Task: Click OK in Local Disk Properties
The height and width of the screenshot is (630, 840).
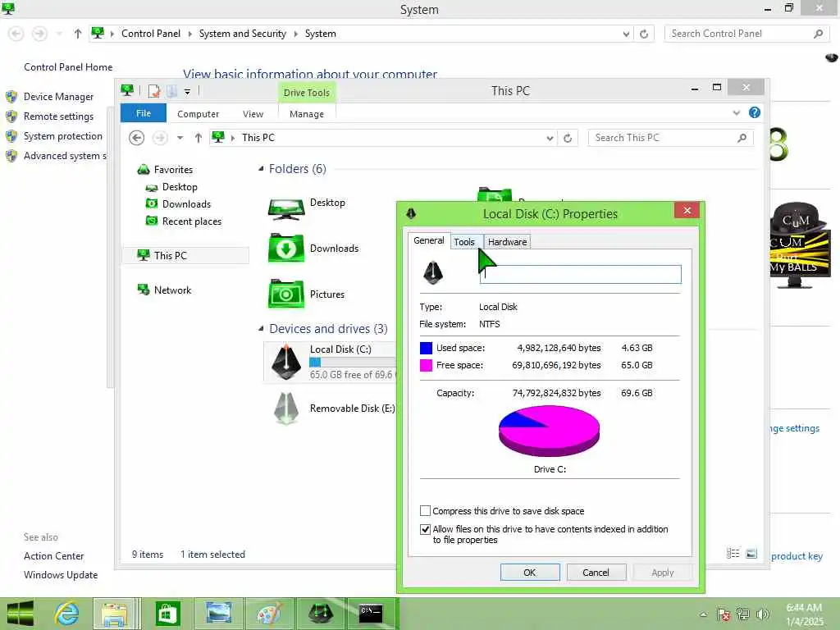Action: pyautogui.click(x=530, y=572)
